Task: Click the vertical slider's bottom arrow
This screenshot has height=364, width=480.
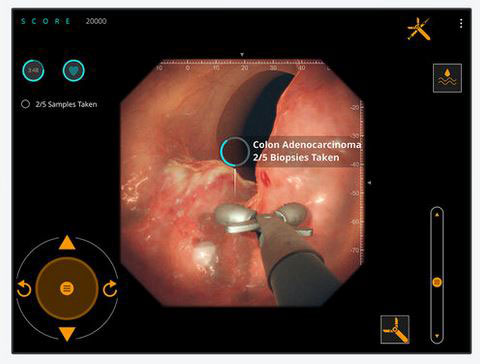Action: coord(437,336)
